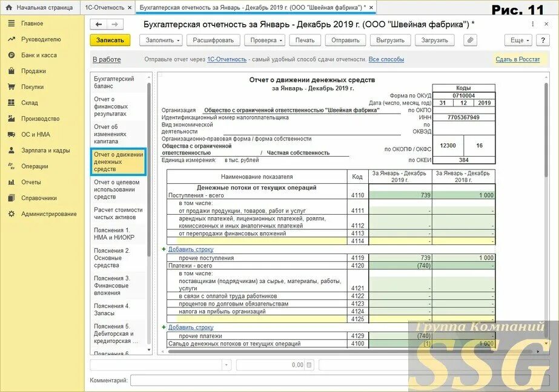Select cell 739 in row 4110
The width and height of the screenshot is (559, 392).
(400, 195)
